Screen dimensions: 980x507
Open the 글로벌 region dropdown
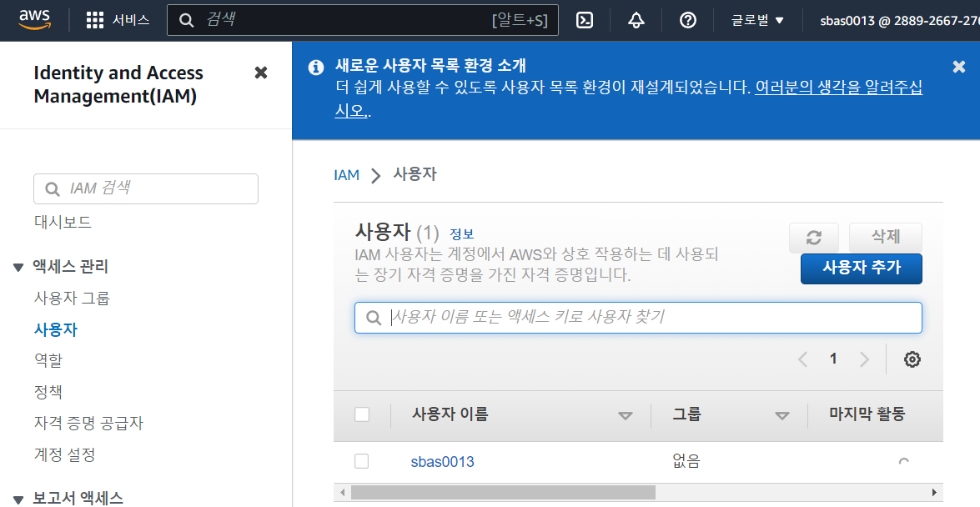pyautogui.click(x=757, y=20)
